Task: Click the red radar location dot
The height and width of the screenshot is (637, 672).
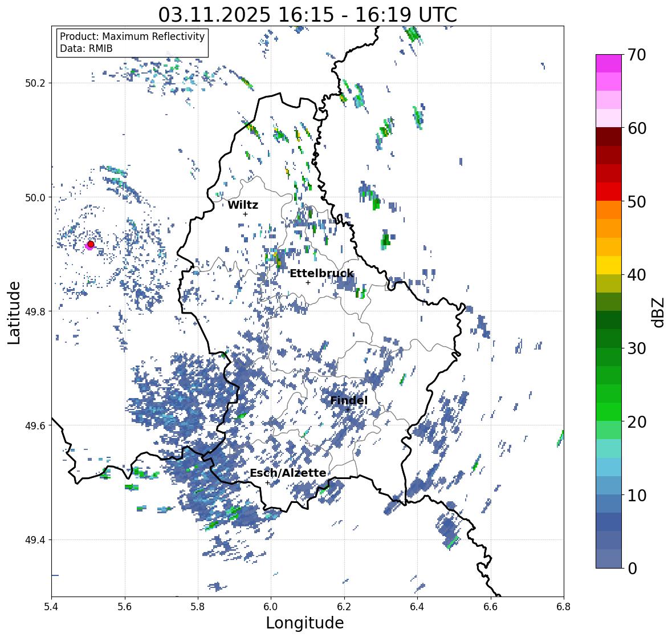Action: coord(91,244)
